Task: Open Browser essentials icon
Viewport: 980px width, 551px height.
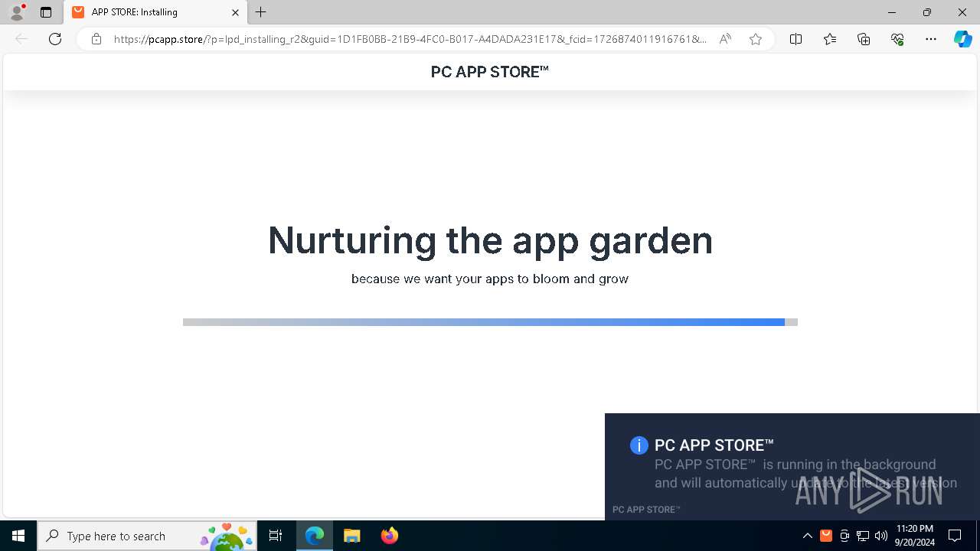Action: click(x=897, y=39)
